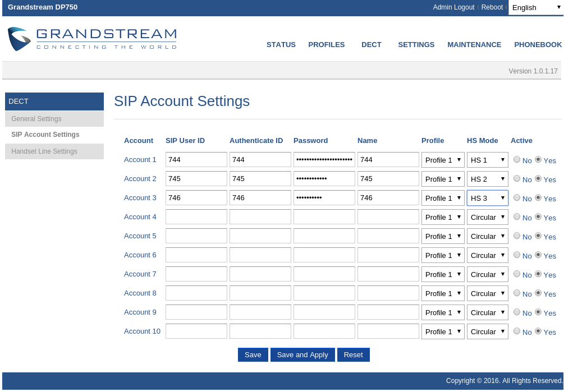564x392 pixels.
Task: Expand Account 7 HS Mode dropdown
Action: coord(487,274)
